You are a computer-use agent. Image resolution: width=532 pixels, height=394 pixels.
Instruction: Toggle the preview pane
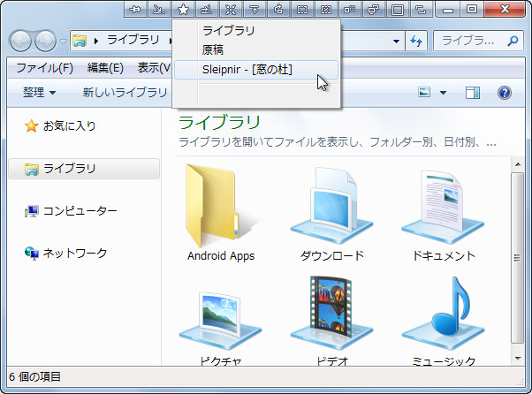coord(473,92)
